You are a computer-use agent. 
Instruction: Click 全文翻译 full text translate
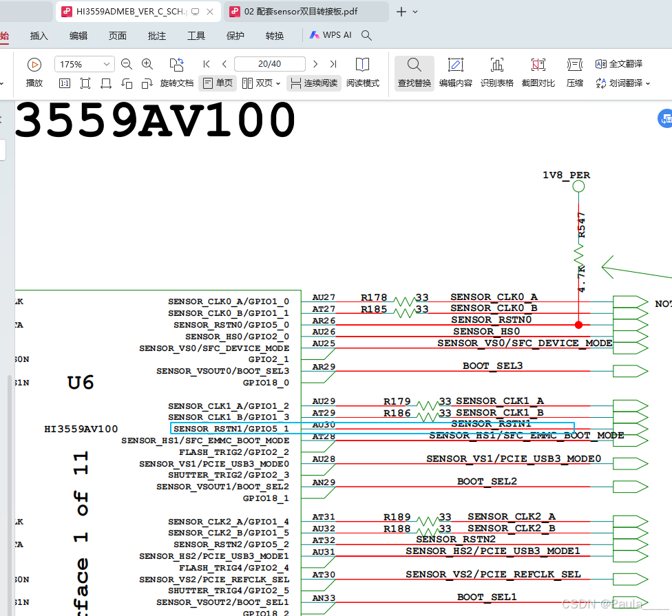pos(619,64)
